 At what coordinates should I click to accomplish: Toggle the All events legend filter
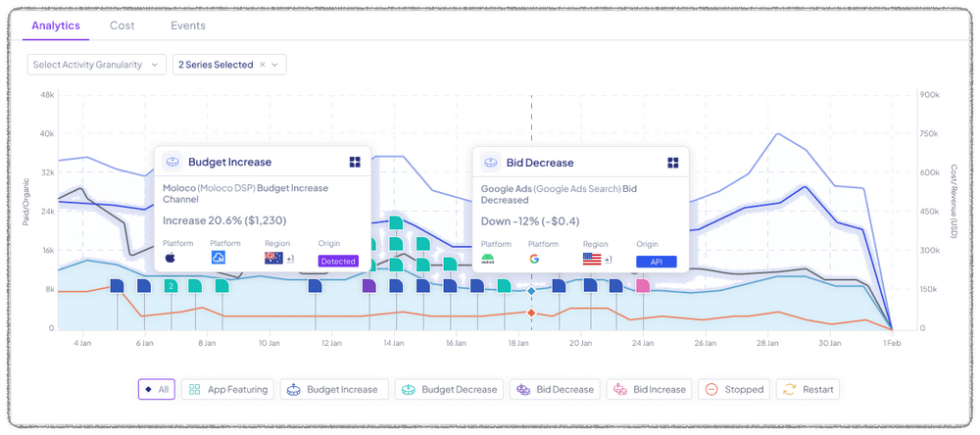(155, 389)
